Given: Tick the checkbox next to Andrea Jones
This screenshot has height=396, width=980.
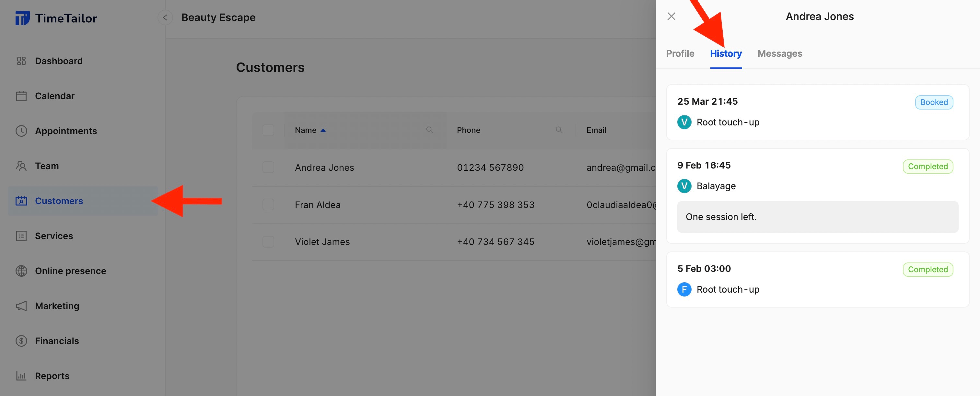Looking at the screenshot, I should (x=268, y=168).
